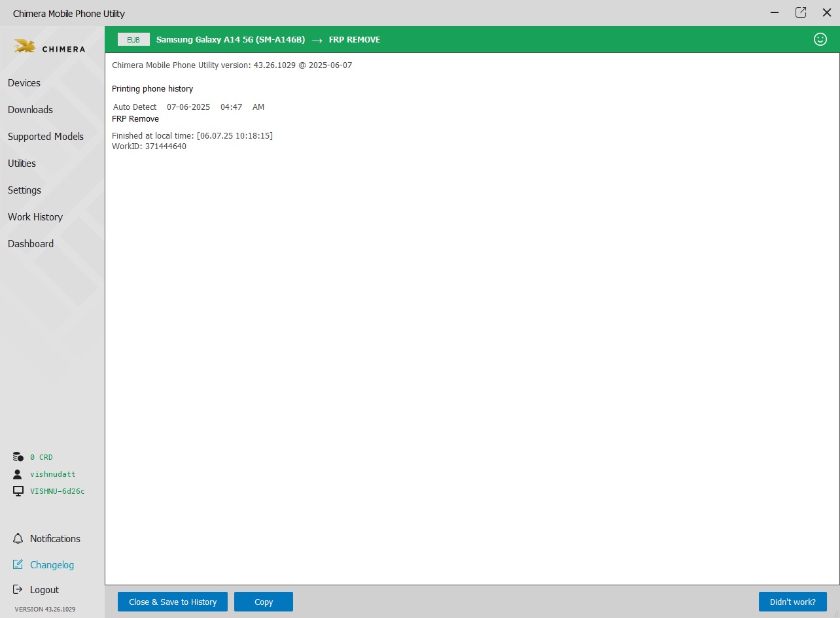
Task: Click Close & Save to History
Action: (173, 602)
